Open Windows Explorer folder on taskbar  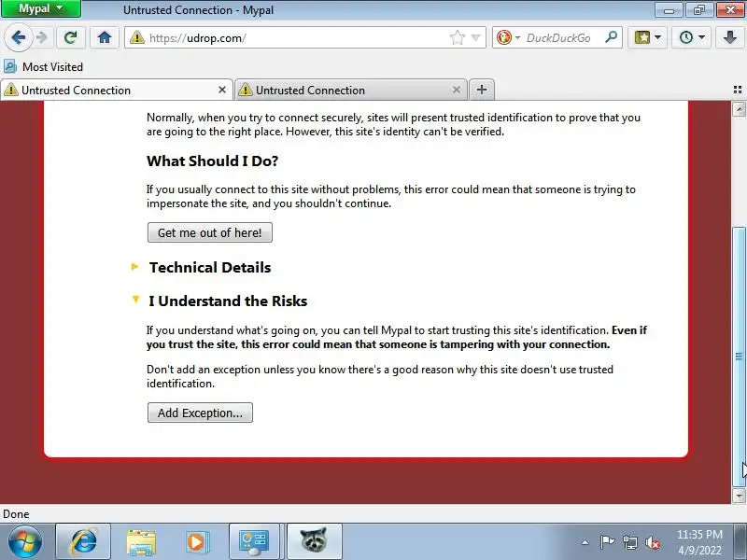141,542
